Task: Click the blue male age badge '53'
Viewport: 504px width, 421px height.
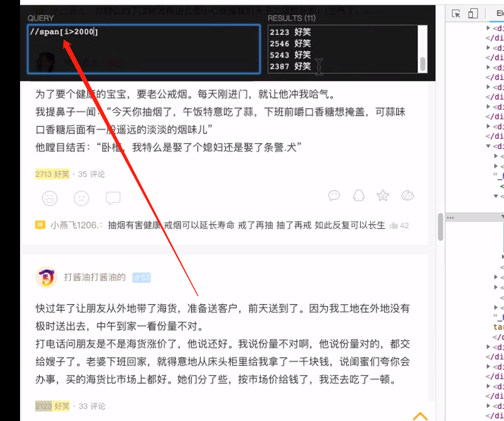Action: 142,277
